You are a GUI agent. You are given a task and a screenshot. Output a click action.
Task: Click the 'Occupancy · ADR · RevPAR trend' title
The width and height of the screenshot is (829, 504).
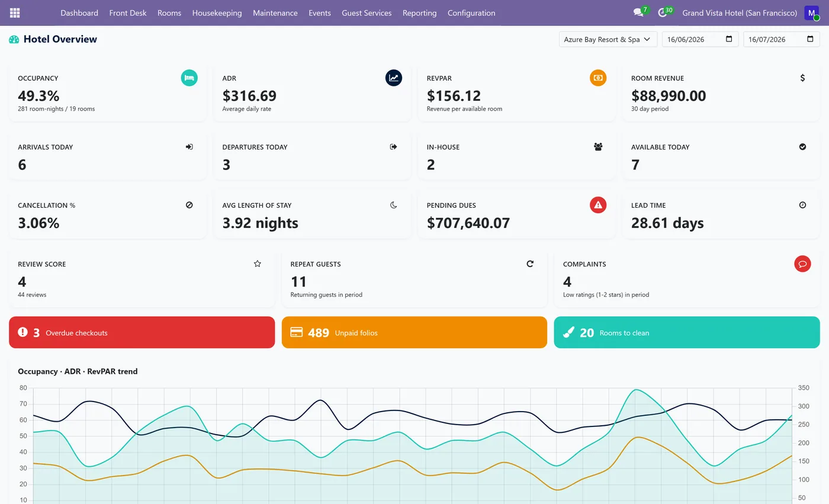pos(78,371)
